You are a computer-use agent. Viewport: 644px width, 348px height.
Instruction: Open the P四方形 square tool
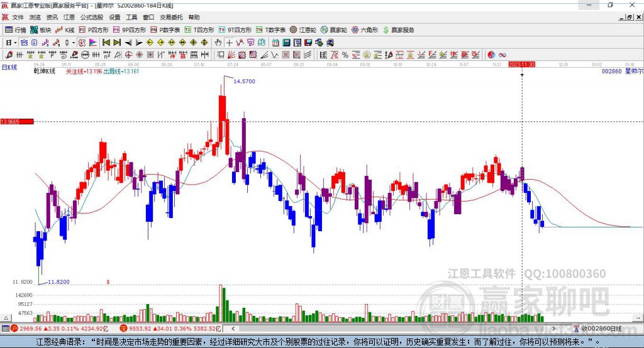94,30
